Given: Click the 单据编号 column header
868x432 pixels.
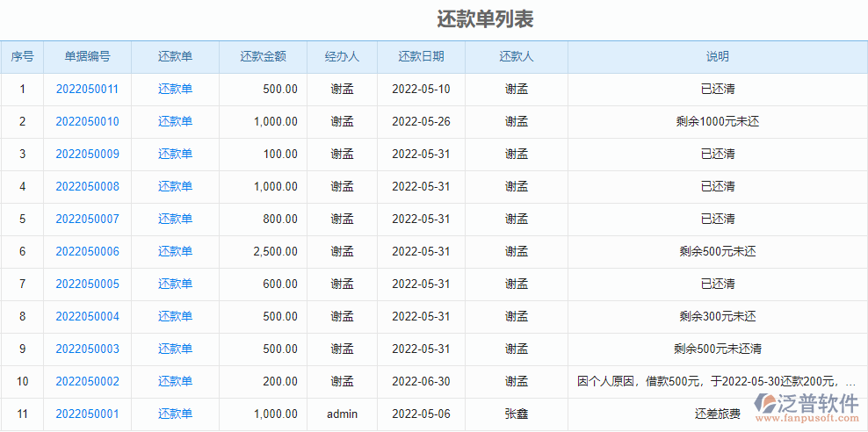Looking at the screenshot, I should (87, 56).
